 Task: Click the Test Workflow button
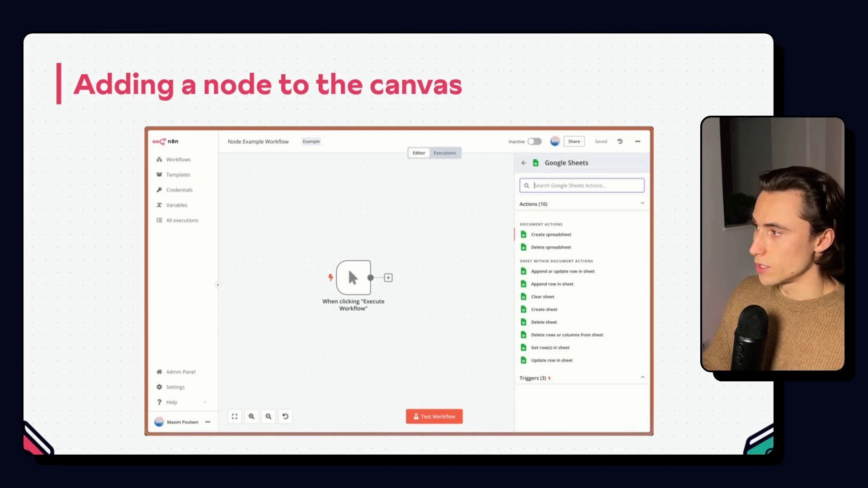434,417
